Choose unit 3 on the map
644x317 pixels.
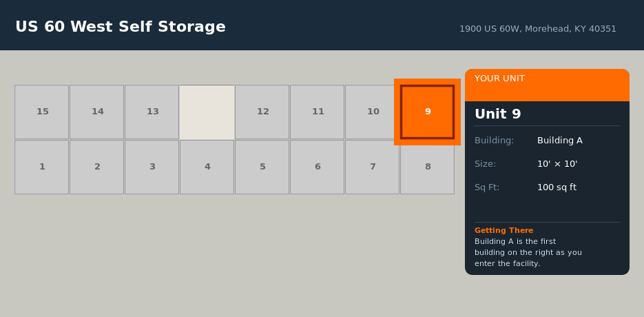point(152,167)
